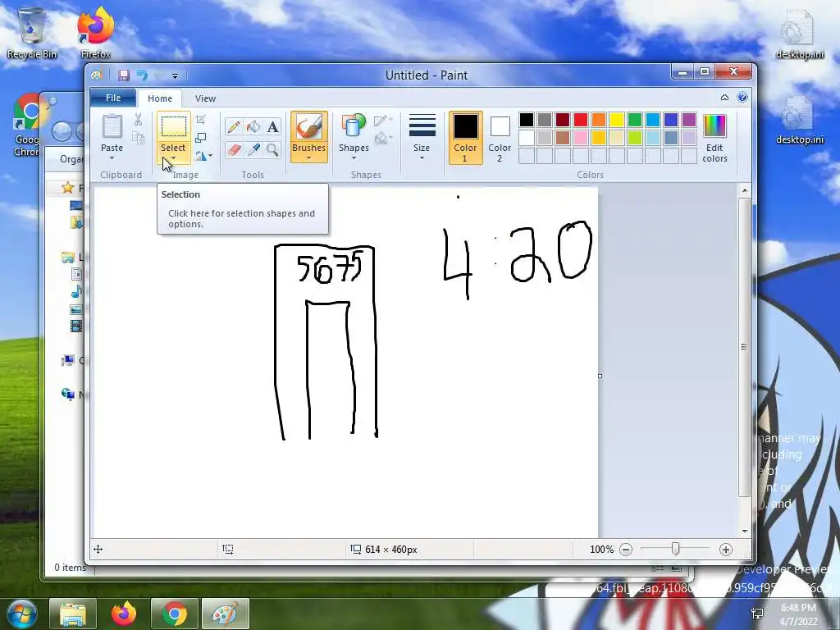
Task: Minimize the ribbon with the caret icon
Action: point(724,98)
